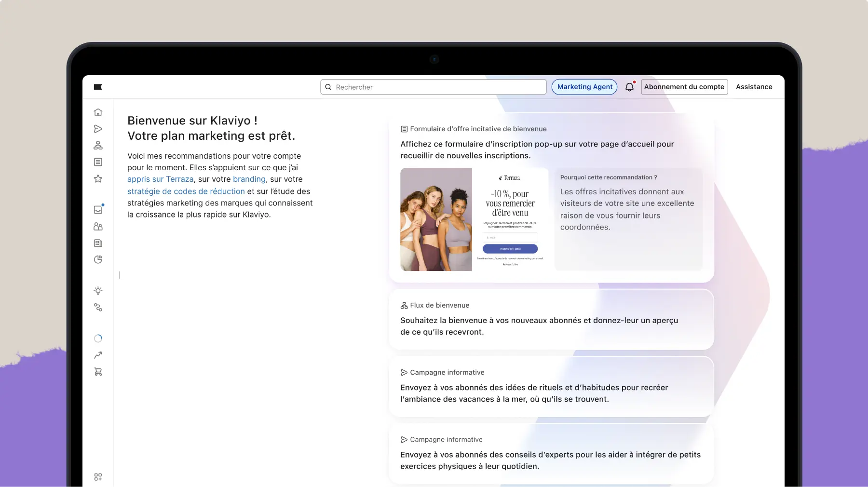Open the Home icon in sidebar
Viewport: 868px width, 487px height.
coord(98,112)
